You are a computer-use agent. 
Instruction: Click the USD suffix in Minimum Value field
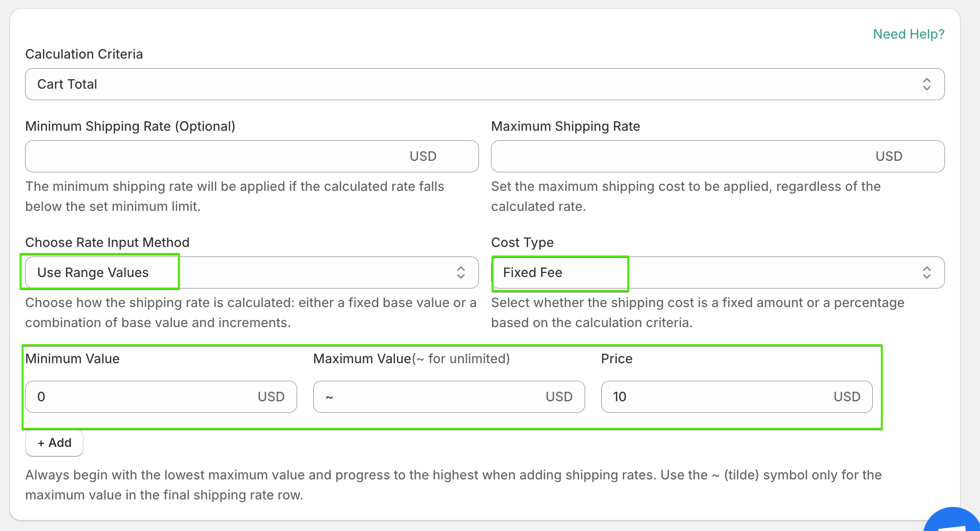(271, 397)
